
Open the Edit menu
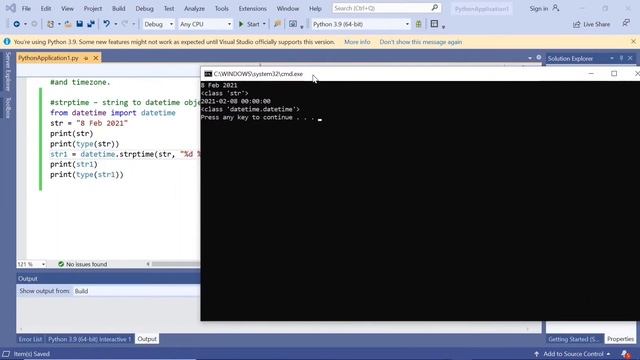[46, 8]
